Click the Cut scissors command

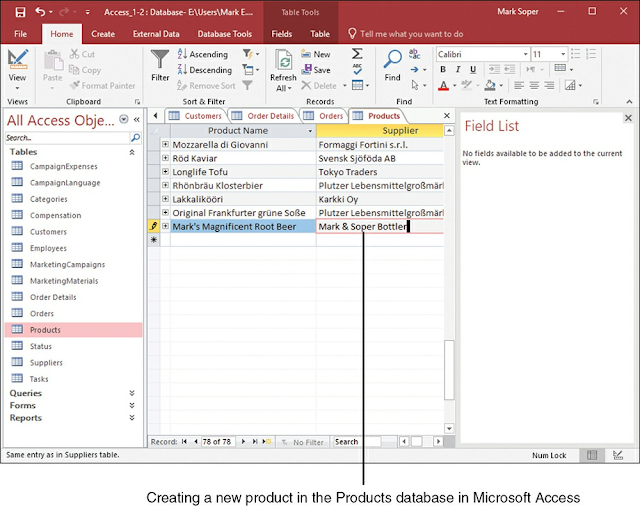click(82, 54)
